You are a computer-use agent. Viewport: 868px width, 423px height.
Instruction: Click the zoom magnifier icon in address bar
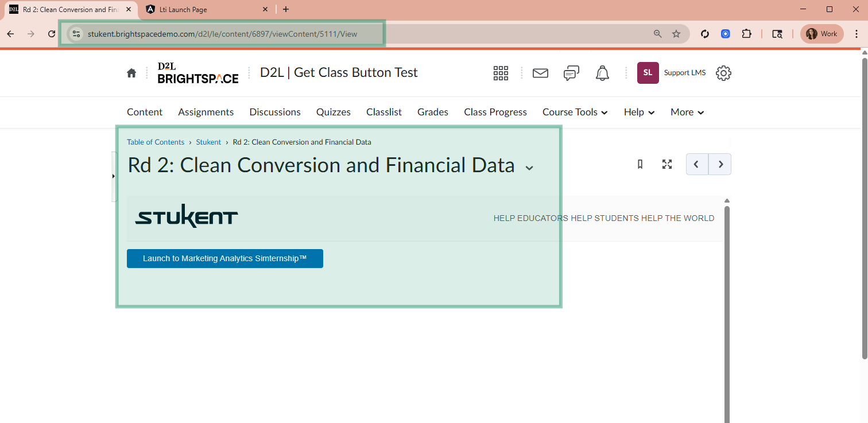click(658, 34)
